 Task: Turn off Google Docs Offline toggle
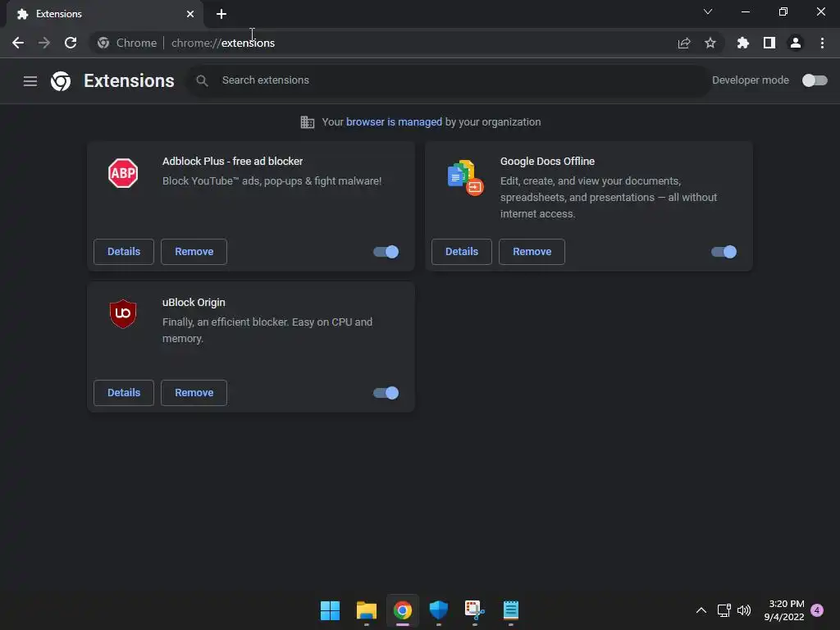(x=724, y=252)
